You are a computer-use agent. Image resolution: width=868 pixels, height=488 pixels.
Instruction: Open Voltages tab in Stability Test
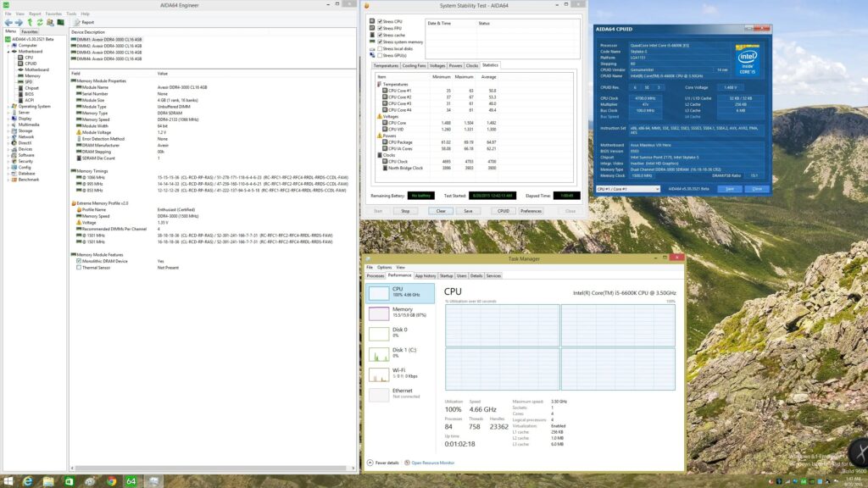(x=437, y=65)
